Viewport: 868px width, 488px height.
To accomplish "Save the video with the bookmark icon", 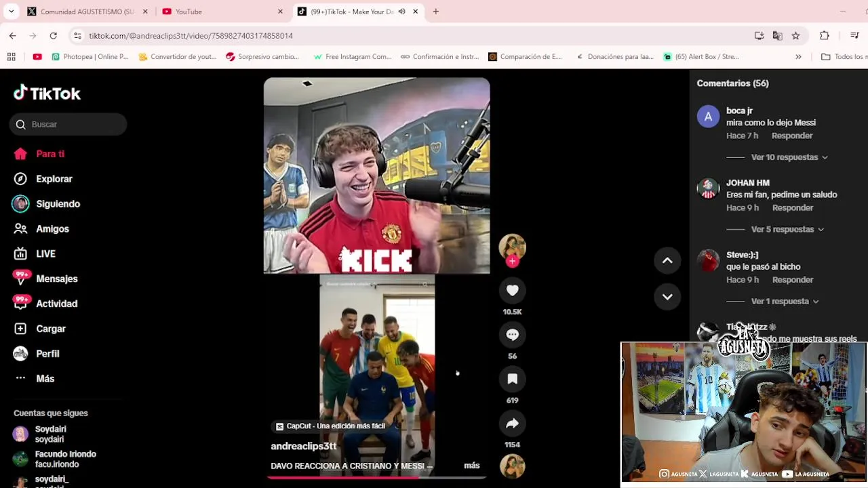I will [x=512, y=379].
